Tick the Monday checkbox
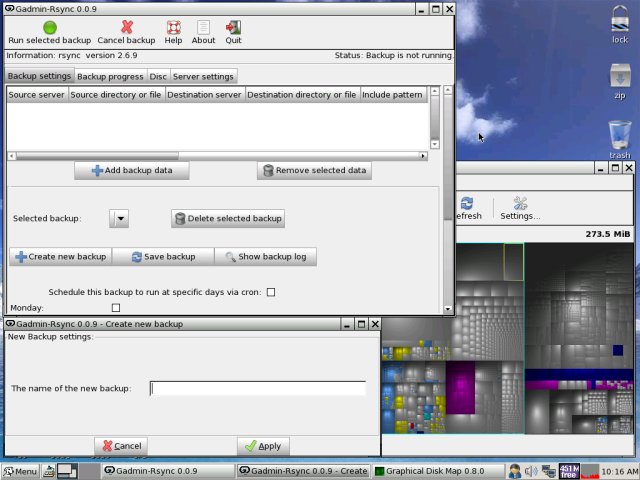The height and width of the screenshot is (480, 640). click(x=116, y=308)
